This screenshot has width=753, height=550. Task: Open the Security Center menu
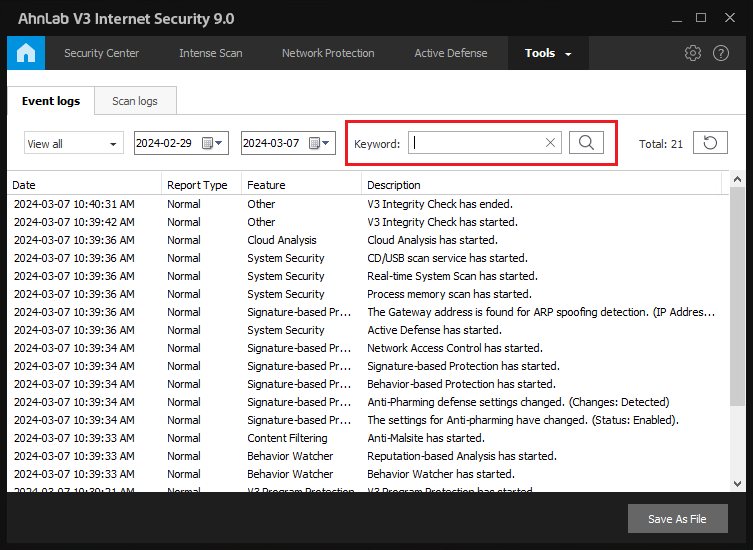point(101,53)
